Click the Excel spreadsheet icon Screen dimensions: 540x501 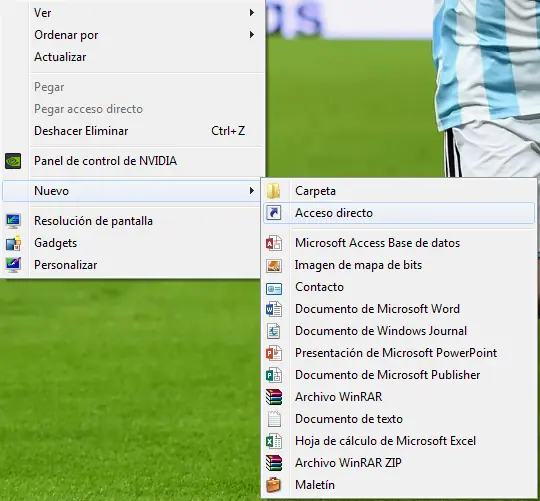point(274,441)
